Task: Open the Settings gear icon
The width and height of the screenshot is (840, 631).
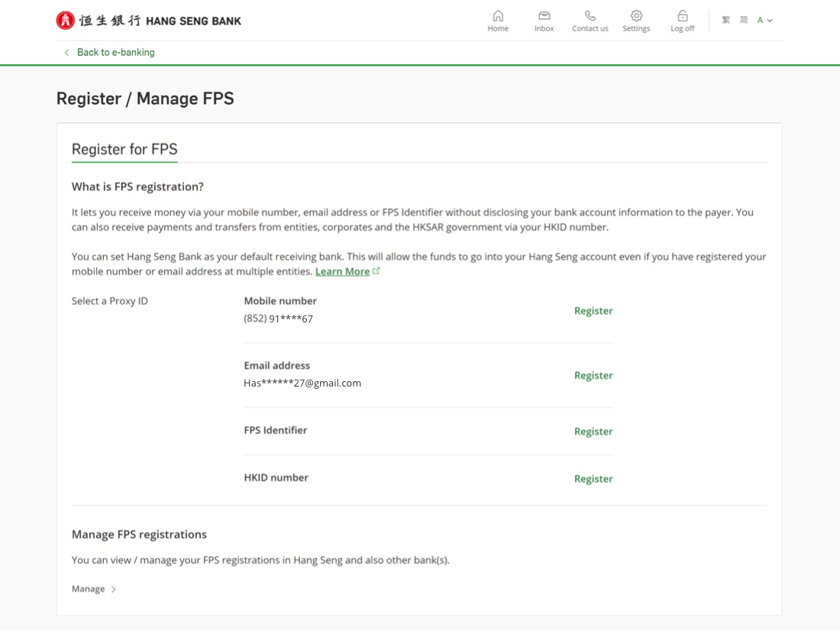Action: [x=636, y=15]
